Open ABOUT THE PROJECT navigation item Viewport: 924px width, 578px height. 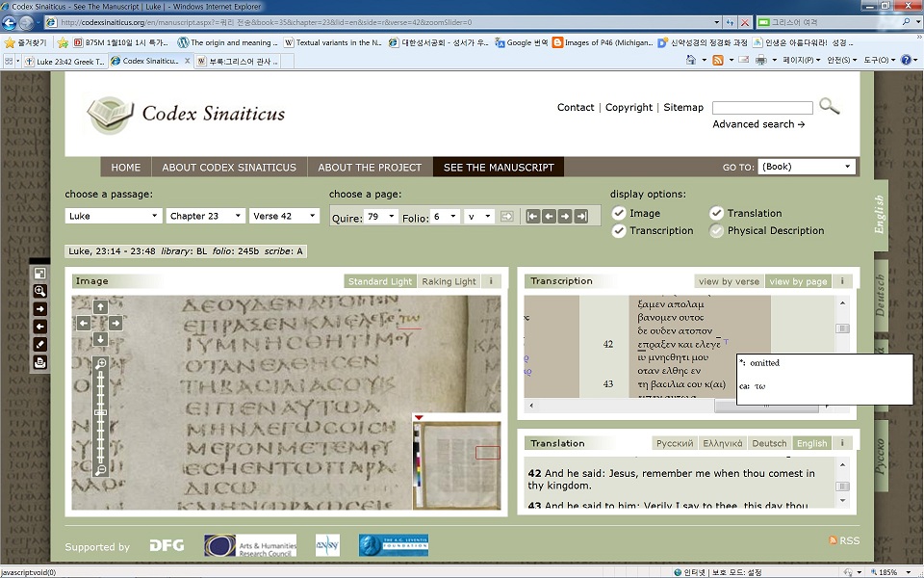(x=370, y=167)
